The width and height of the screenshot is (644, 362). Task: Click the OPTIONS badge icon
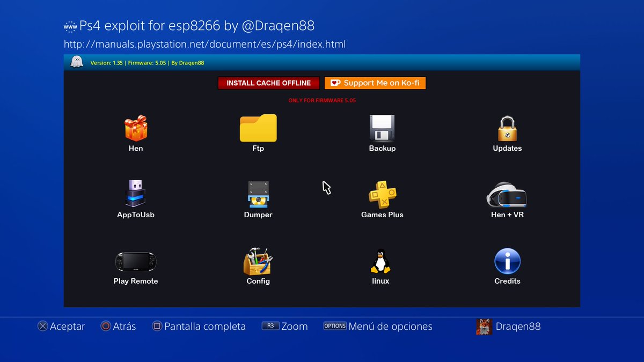335,326
